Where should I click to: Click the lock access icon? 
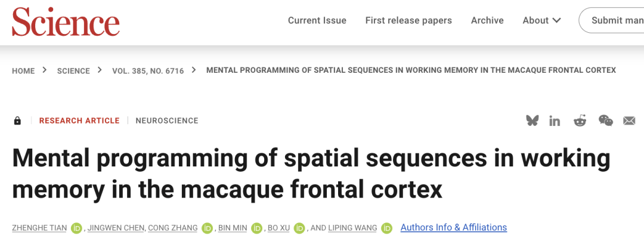point(17,121)
